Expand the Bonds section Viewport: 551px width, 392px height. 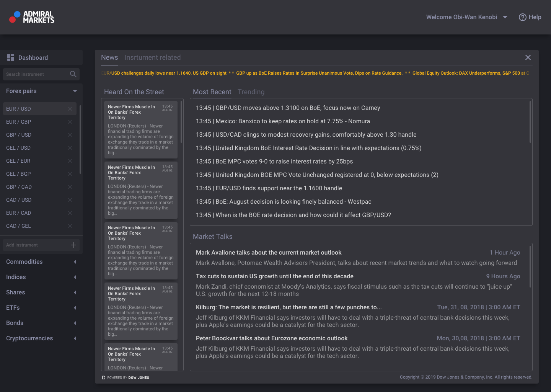point(75,323)
